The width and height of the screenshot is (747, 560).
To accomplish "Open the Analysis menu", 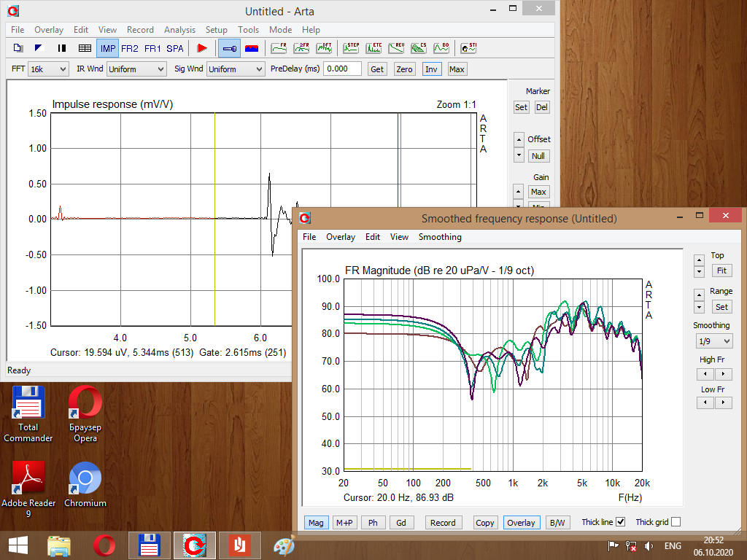I will (179, 30).
